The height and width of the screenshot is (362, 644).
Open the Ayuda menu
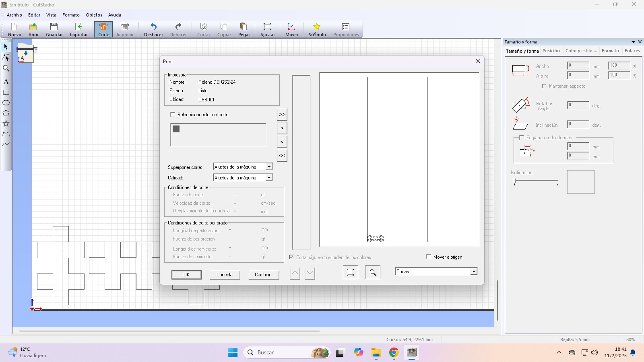click(x=115, y=15)
